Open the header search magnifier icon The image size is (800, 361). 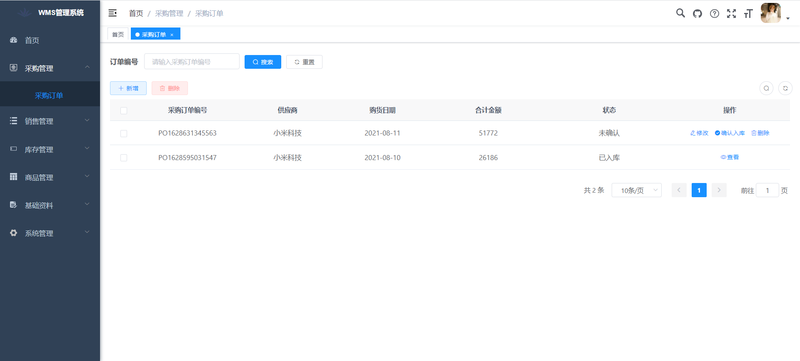[x=680, y=13]
